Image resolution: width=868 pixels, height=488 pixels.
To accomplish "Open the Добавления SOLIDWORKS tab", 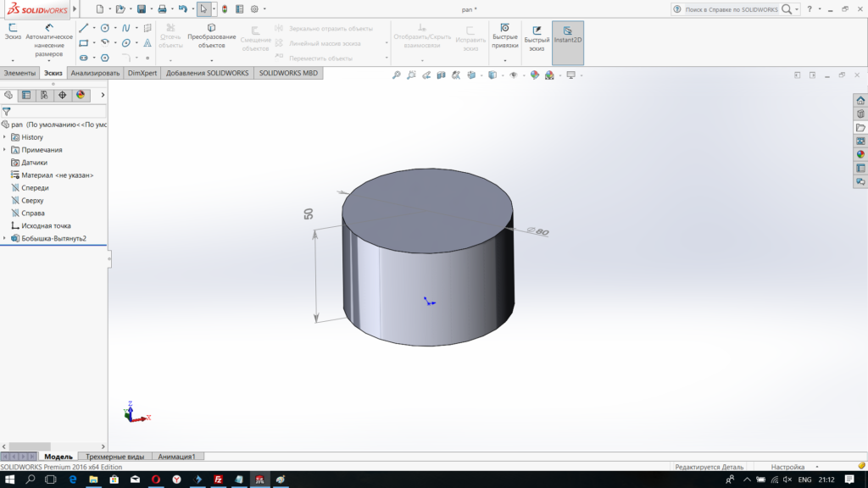I will coord(208,73).
